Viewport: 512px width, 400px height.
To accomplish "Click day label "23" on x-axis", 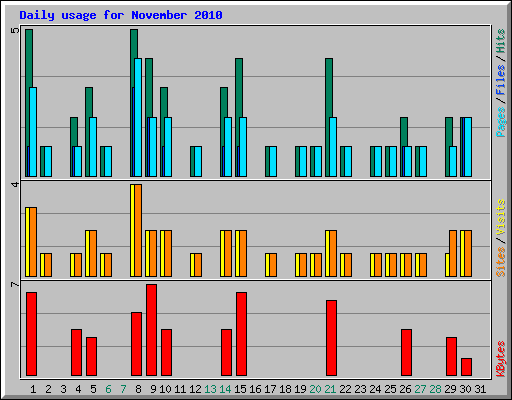I will 360,389.
